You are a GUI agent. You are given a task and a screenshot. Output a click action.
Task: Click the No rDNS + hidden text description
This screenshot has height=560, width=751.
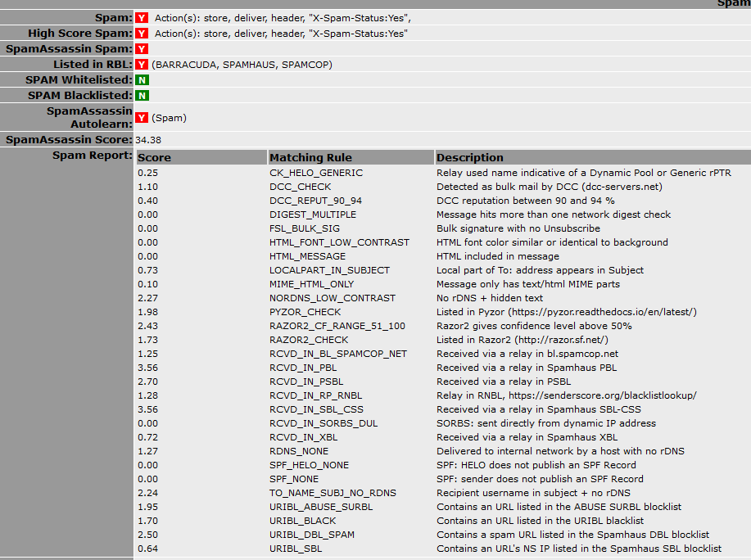pos(490,298)
